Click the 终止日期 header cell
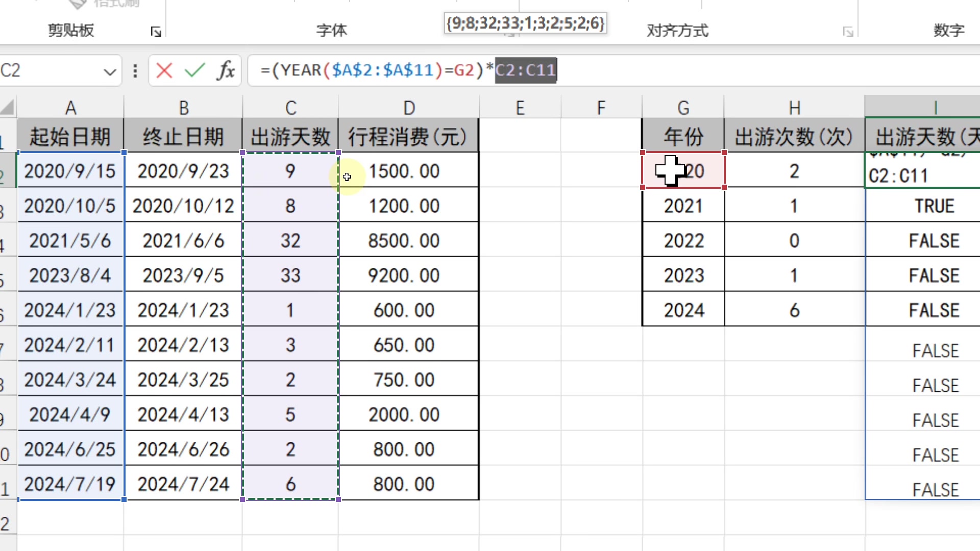Viewport: 980px width, 551px height. [183, 136]
